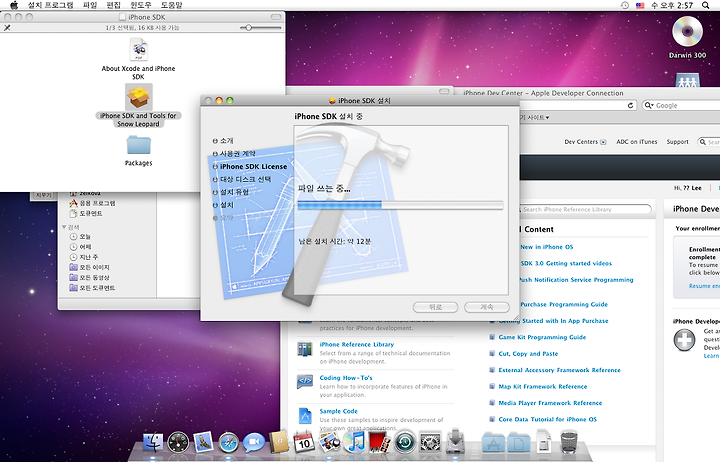The width and height of the screenshot is (720, 462).
Task: Open the 설치 프로그램 menu
Action: pos(51,5)
